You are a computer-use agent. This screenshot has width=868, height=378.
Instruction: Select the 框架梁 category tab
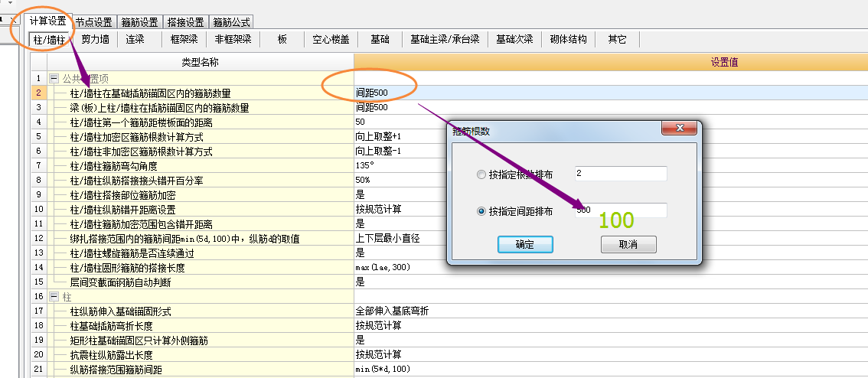tap(184, 39)
